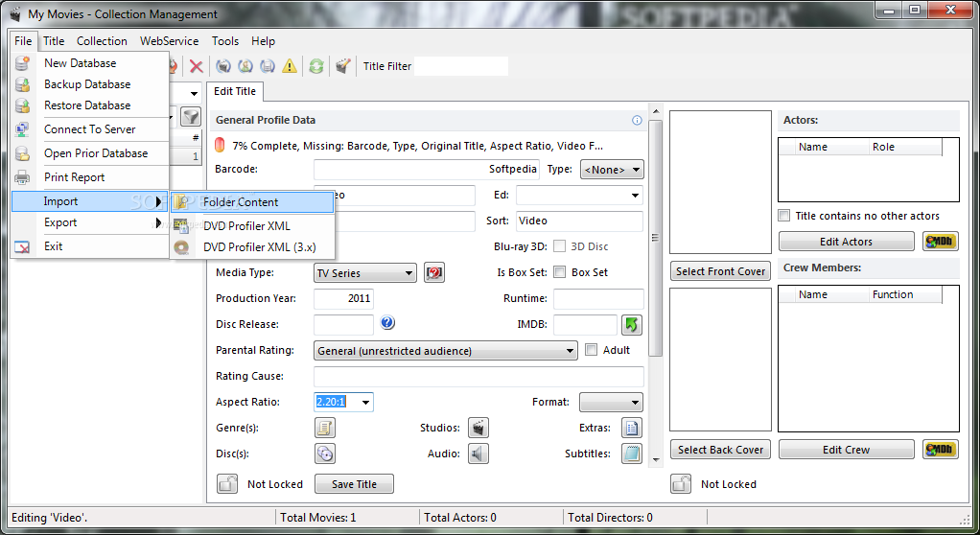The image size is (980, 535).
Task: Expand the Media Type TV Series dropdown
Action: 365,273
